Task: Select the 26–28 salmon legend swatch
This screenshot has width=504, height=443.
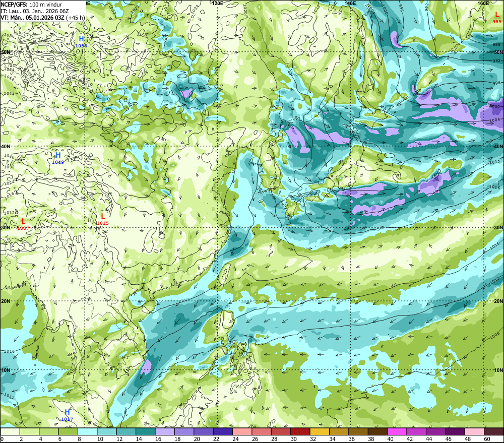Action: [x=261, y=432]
